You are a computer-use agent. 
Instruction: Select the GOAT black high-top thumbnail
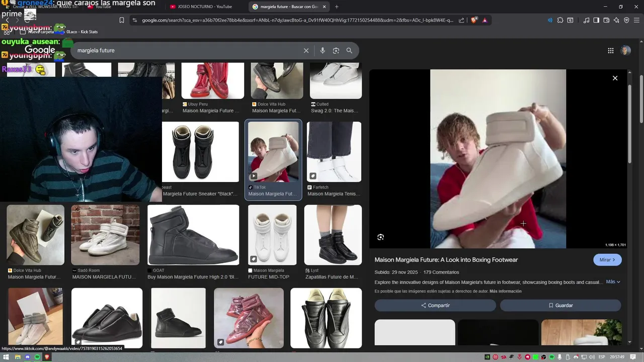pyautogui.click(x=193, y=235)
